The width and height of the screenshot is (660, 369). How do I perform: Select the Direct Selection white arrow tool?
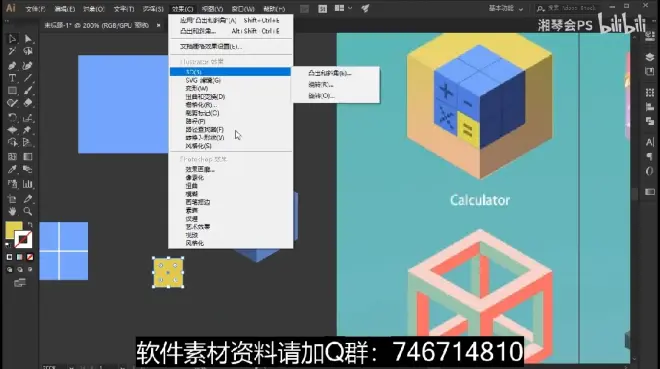(x=28, y=39)
